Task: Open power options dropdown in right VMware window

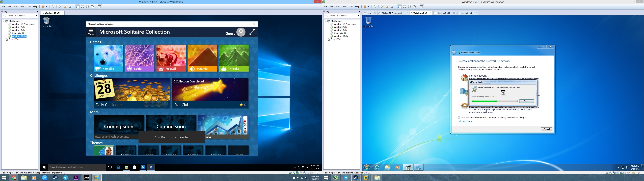Action: coord(368,7)
